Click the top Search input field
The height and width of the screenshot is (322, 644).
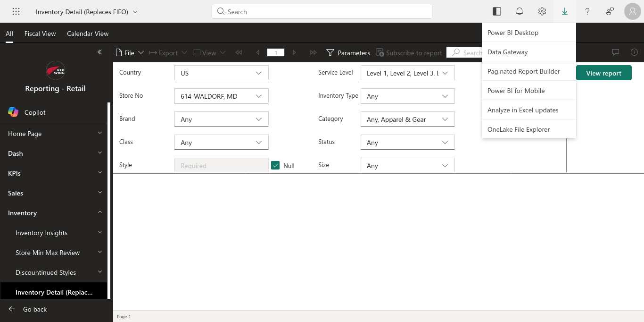click(x=322, y=12)
